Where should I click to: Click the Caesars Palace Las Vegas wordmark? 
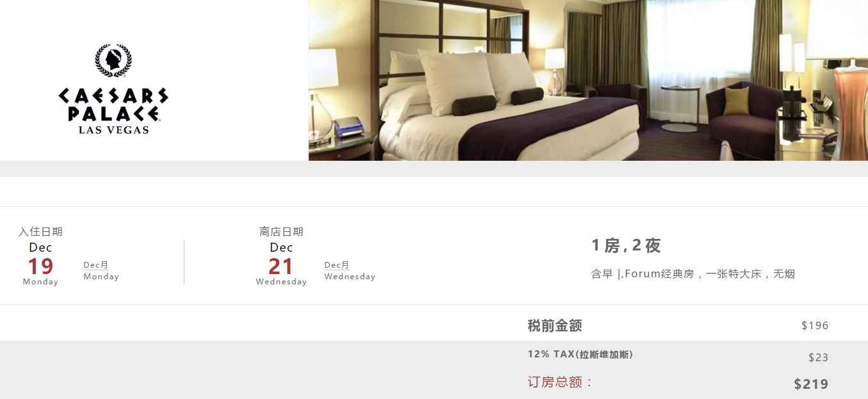[113, 111]
